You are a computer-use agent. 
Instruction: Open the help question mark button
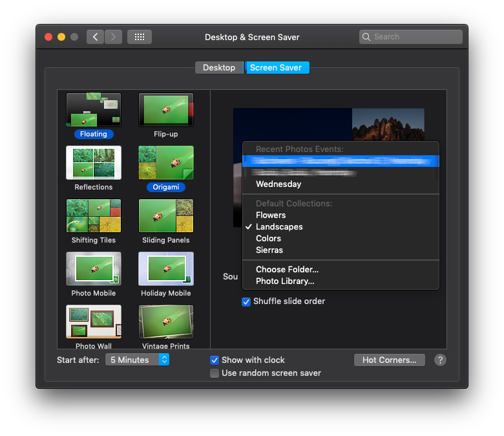click(x=440, y=360)
